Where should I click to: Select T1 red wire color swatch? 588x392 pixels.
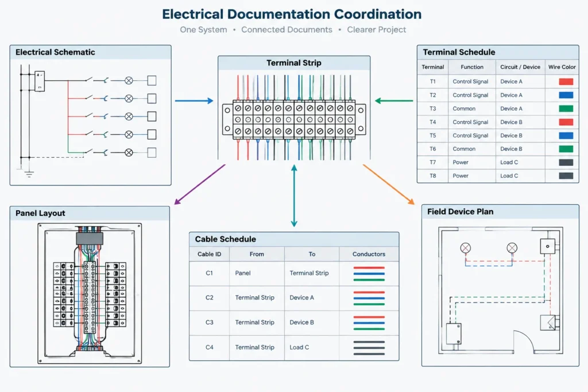(x=566, y=81)
